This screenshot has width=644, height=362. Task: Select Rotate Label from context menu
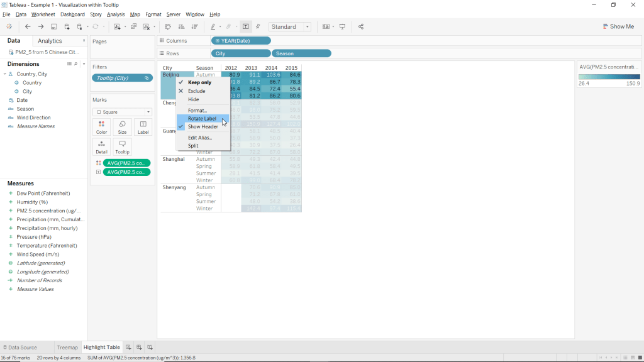(202, 118)
